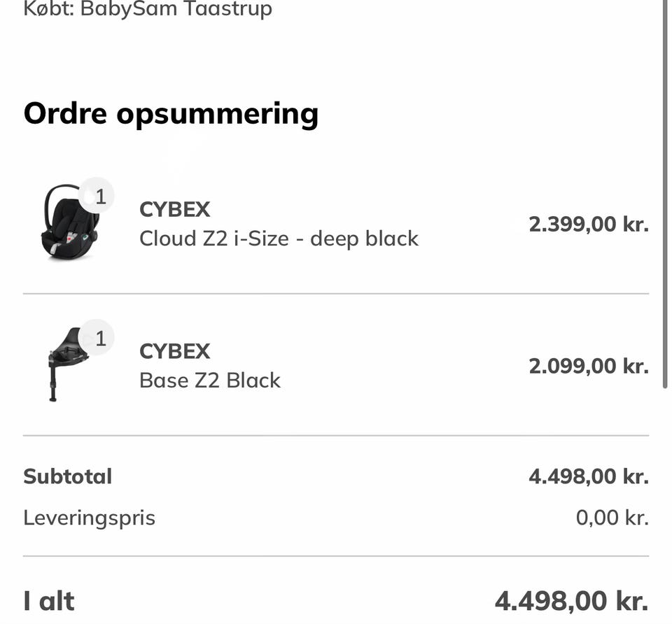Screen dimensions: 672x624
Task: Click the vertical scrollbar on the right edge
Action: pos(666,196)
